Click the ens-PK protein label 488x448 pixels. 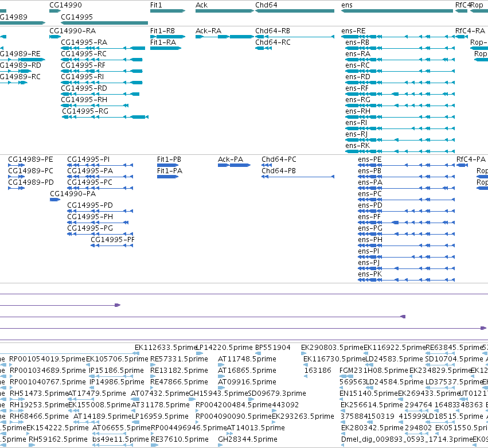coord(370,274)
